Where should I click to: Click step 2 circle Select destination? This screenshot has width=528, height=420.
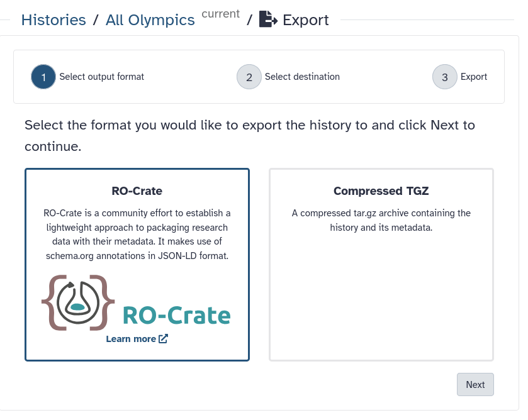pyautogui.click(x=249, y=77)
